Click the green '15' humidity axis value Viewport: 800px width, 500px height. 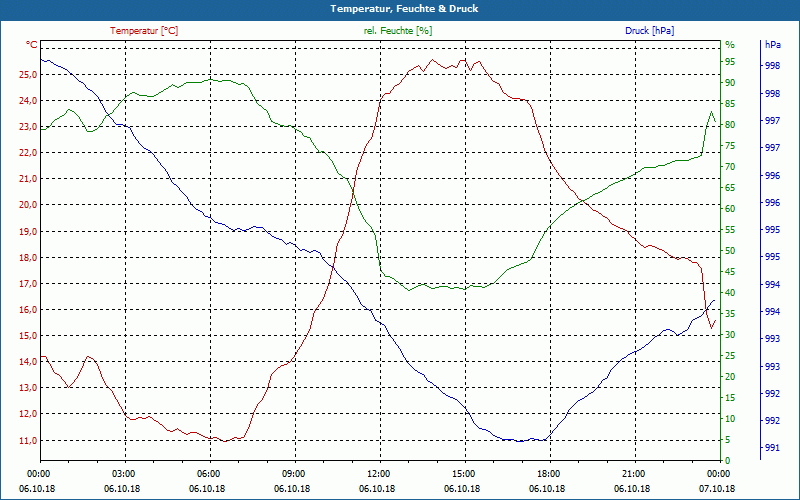point(730,397)
